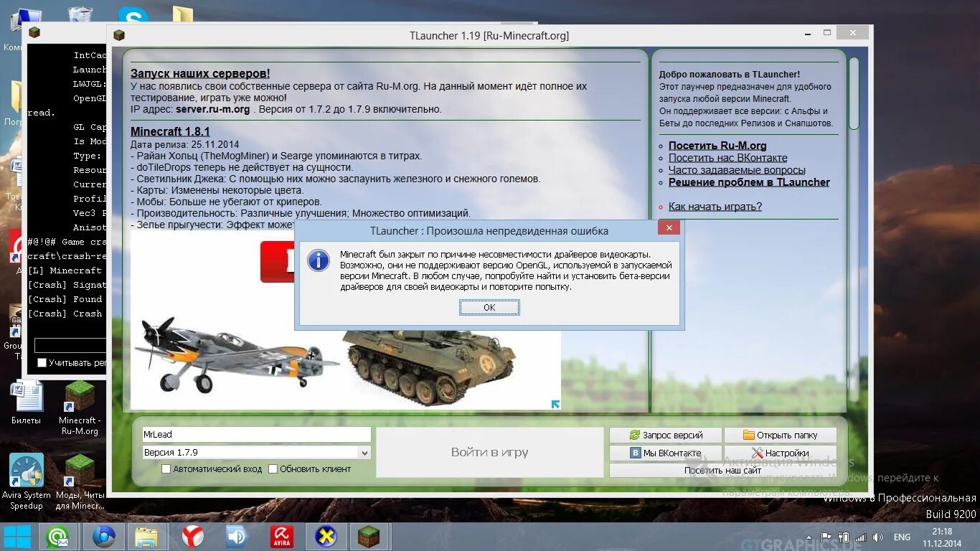Select the Recycle Bin desktop icon

coord(80,16)
